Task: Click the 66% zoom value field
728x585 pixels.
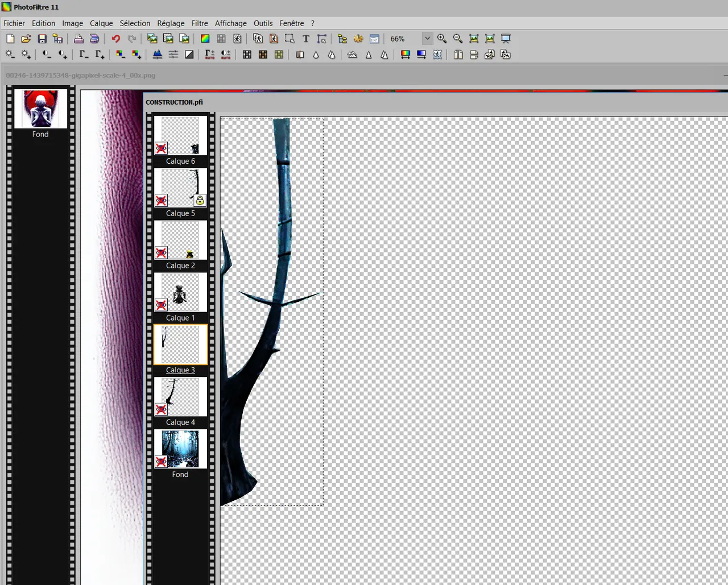Action: click(x=403, y=39)
